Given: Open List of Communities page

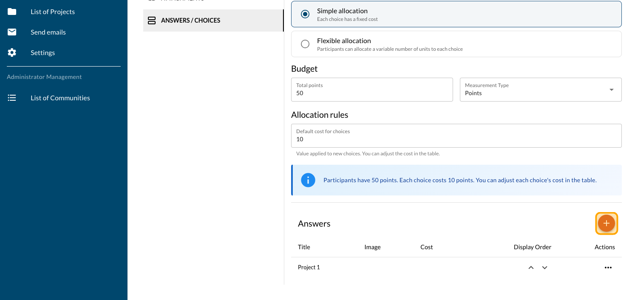Looking at the screenshot, I should [x=60, y=98].
